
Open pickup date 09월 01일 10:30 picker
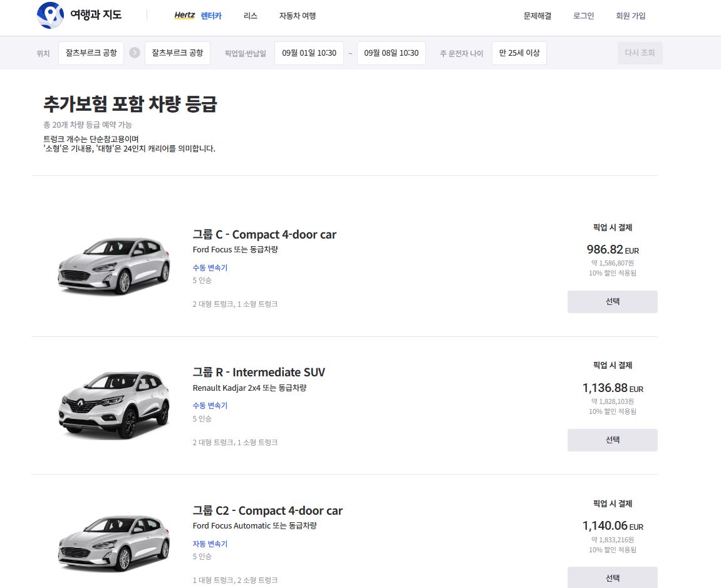tap(309, 53)
